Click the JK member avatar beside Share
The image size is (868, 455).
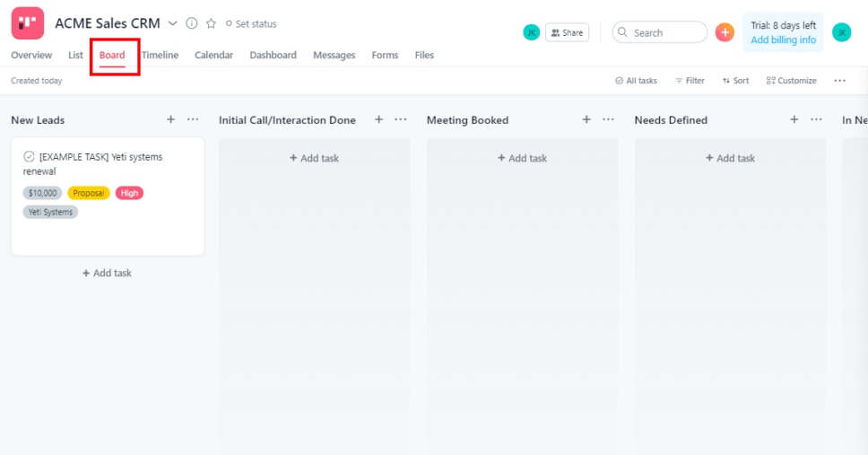532,32
